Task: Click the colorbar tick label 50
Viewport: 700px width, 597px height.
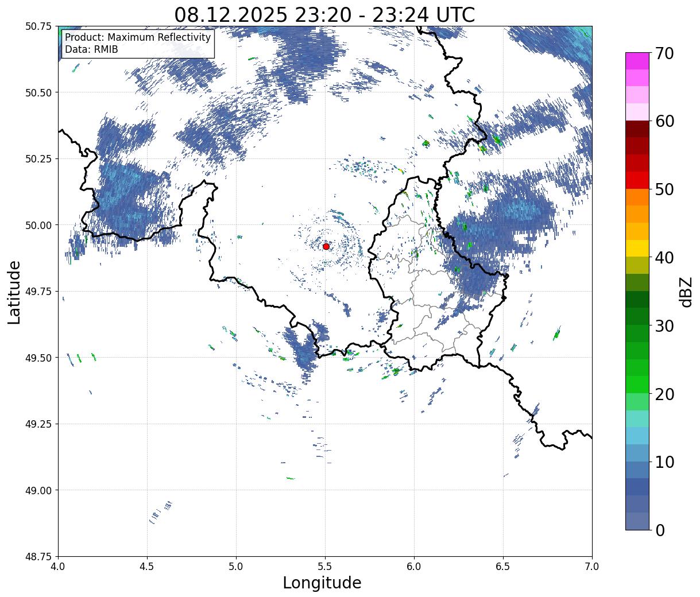Action: pos(666,189)
